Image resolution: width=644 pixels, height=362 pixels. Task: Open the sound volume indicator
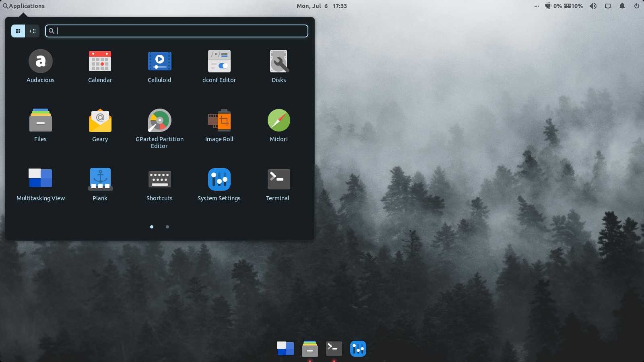click(x=593, y=6)
